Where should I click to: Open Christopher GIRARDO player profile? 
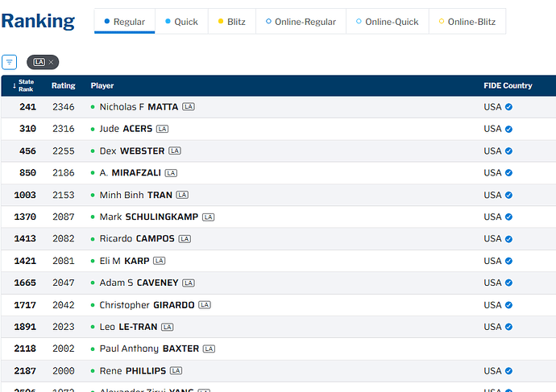tap(147, 305)
